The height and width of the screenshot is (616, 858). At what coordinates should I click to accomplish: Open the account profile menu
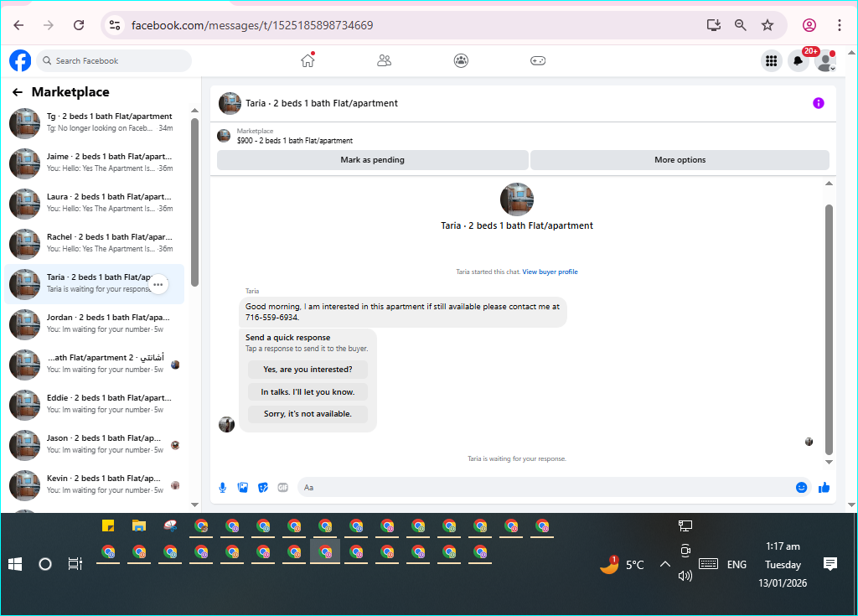click(825, 61)
